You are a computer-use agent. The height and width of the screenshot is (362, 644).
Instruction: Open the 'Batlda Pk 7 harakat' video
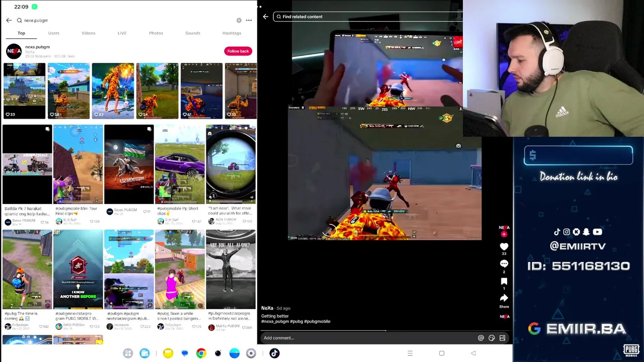[27, 164]
